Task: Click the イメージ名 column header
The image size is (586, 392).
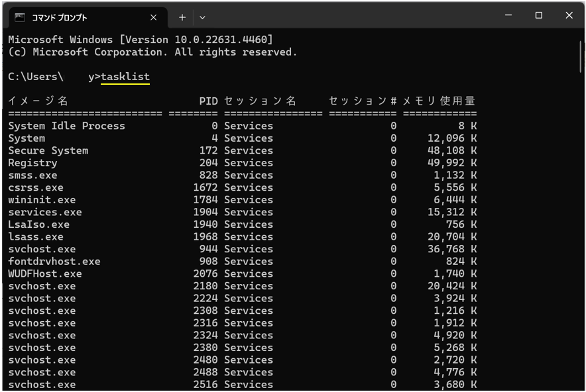Action: point(35,101)
